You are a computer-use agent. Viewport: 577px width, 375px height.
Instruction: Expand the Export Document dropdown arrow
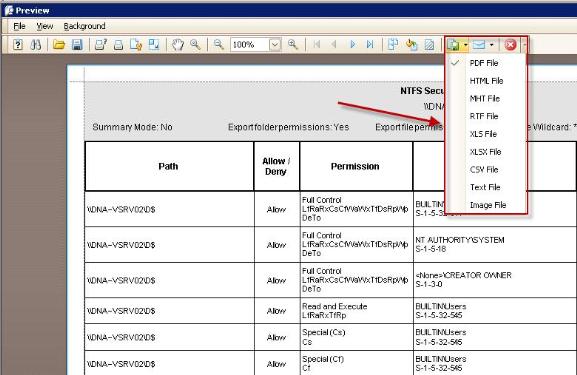coord(466,45)
